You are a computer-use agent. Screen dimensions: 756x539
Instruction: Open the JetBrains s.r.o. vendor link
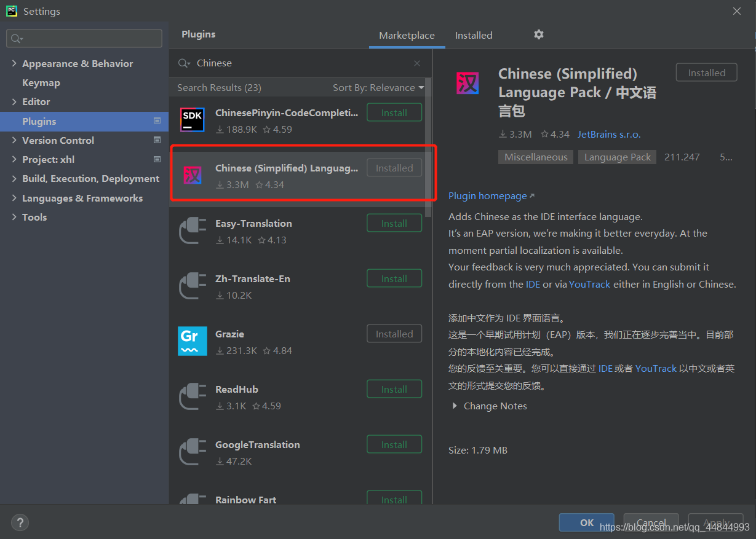[609, 134]
